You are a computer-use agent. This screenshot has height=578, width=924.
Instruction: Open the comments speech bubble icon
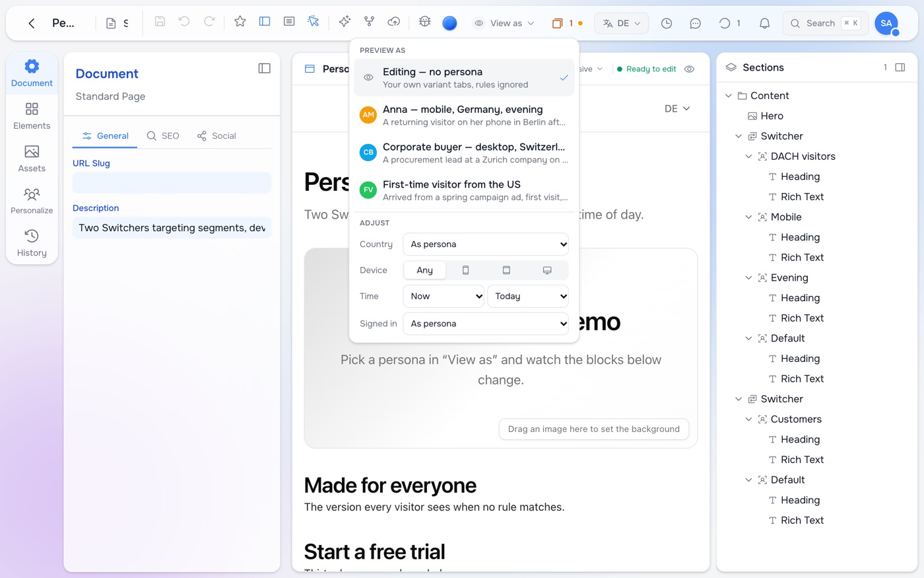point(695,23)
